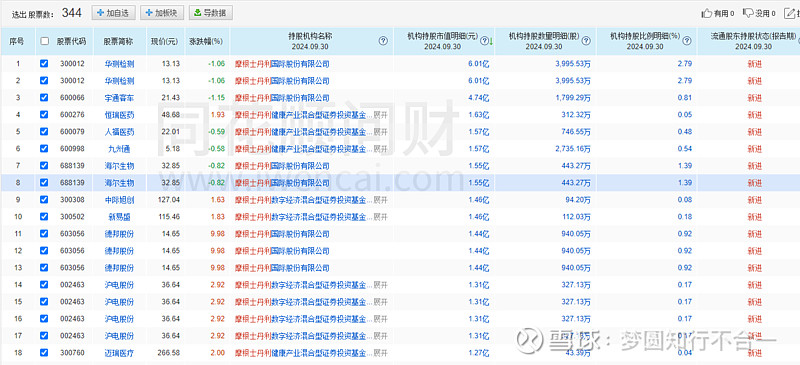Click the 没用 thumbs-down icon

748,13
